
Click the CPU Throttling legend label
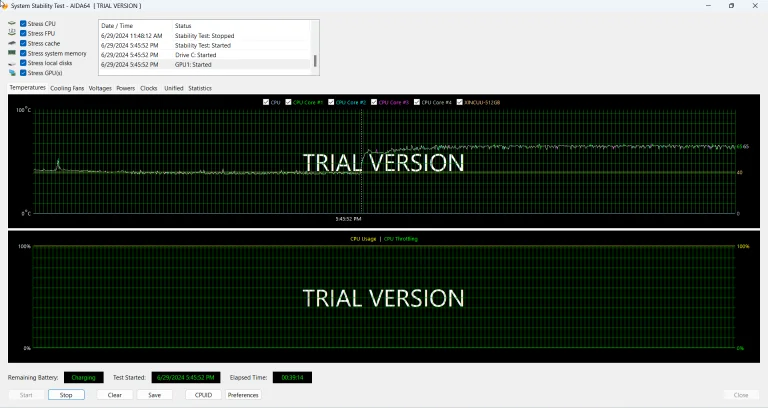401,239
